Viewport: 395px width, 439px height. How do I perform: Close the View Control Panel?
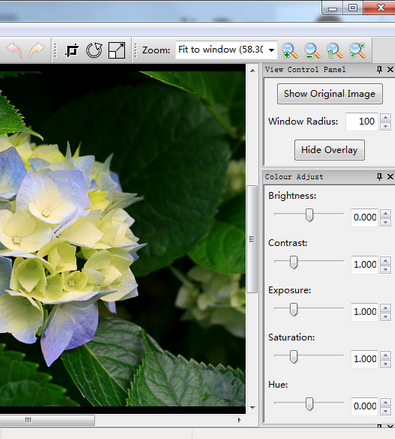390,69
